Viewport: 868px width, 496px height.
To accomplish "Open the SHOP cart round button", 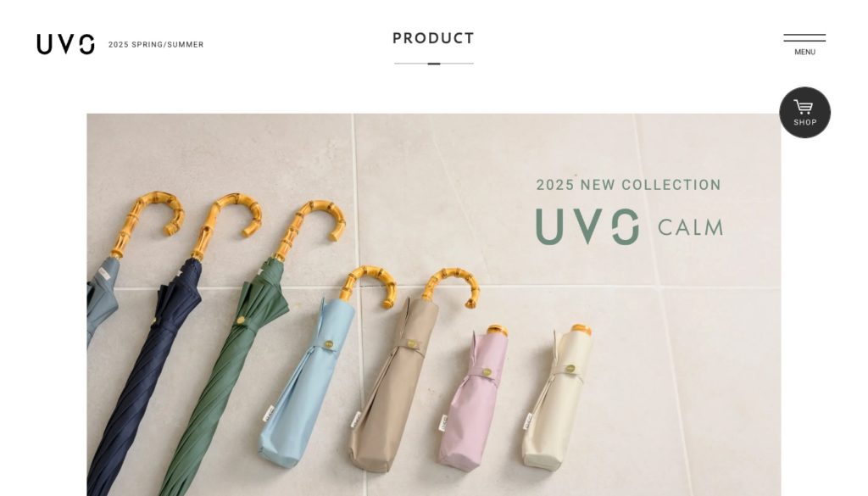I will pos(805,113).
